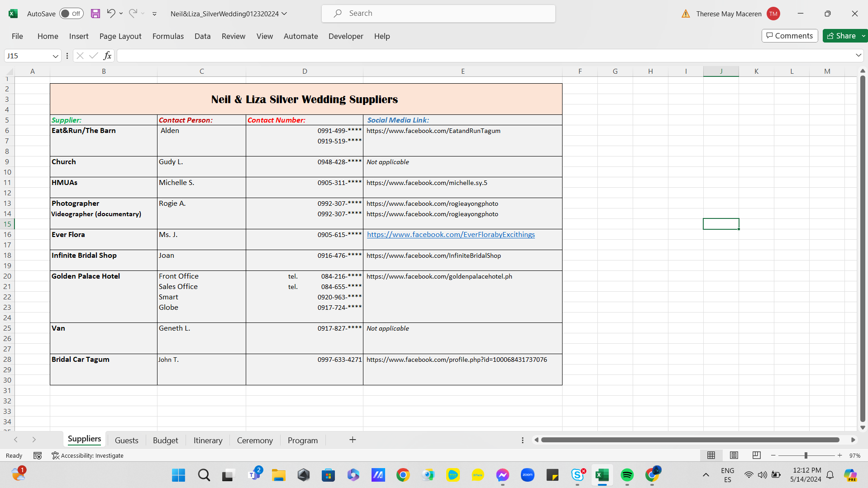Switch to the Program sheet tab
This screenshot has width=868, height=488.
[303, 440]
